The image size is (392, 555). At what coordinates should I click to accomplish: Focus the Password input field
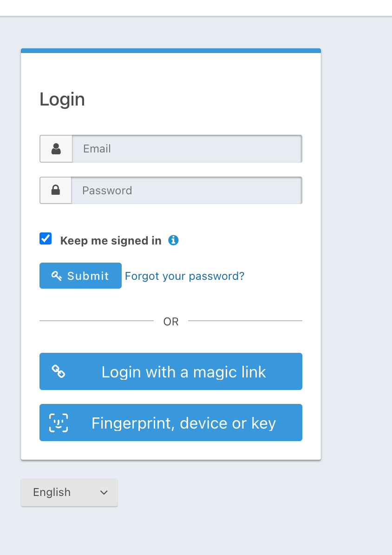tap(186, 190)
